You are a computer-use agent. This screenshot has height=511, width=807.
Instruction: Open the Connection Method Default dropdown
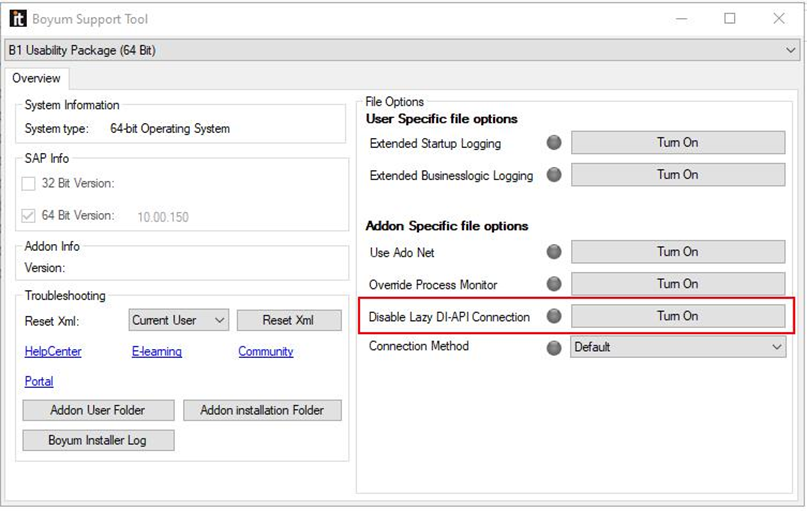[678, 347]
